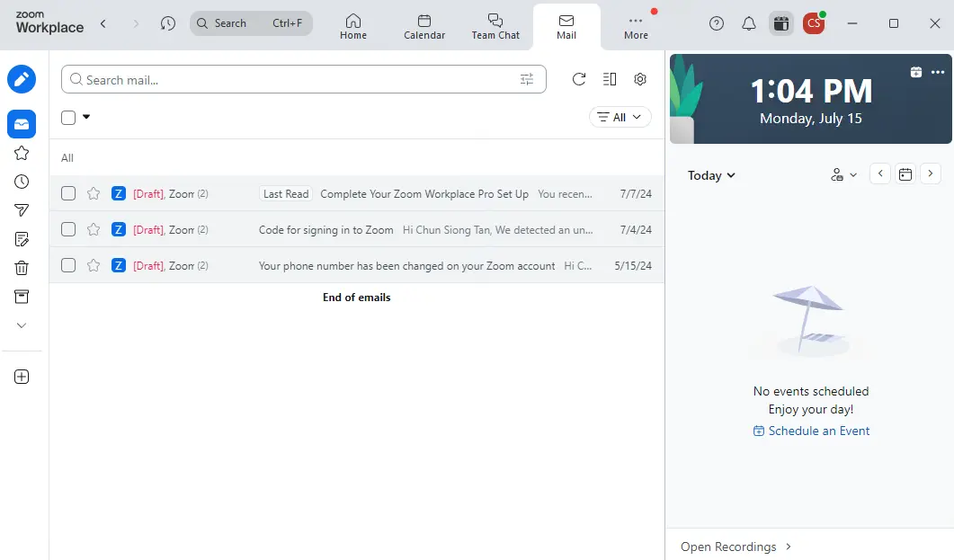Image resolution: width=954 pixels, height=560 pixels.
Task: Star the phone number changed email
Action: click(x=93, y=265)
